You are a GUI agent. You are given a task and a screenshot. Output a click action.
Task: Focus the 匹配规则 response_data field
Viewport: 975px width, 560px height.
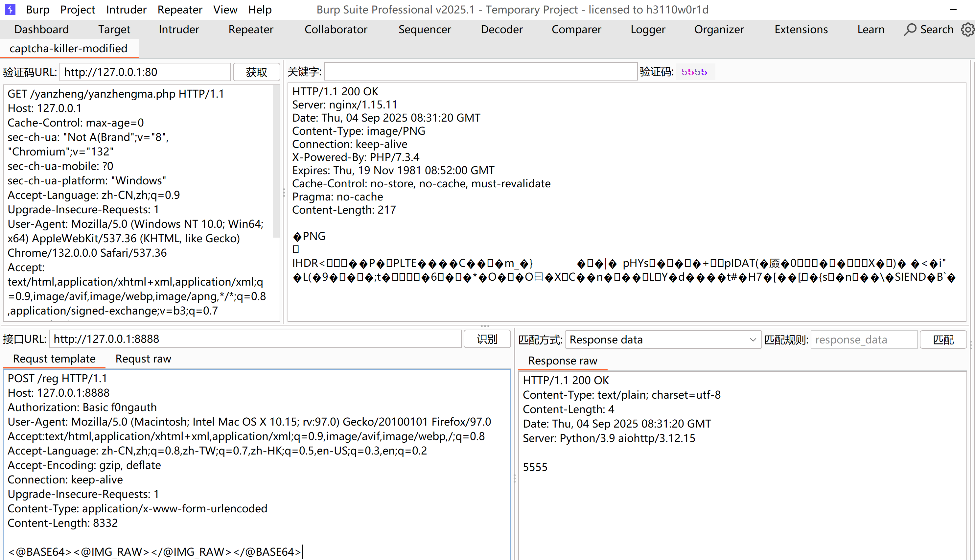[864, 340]
